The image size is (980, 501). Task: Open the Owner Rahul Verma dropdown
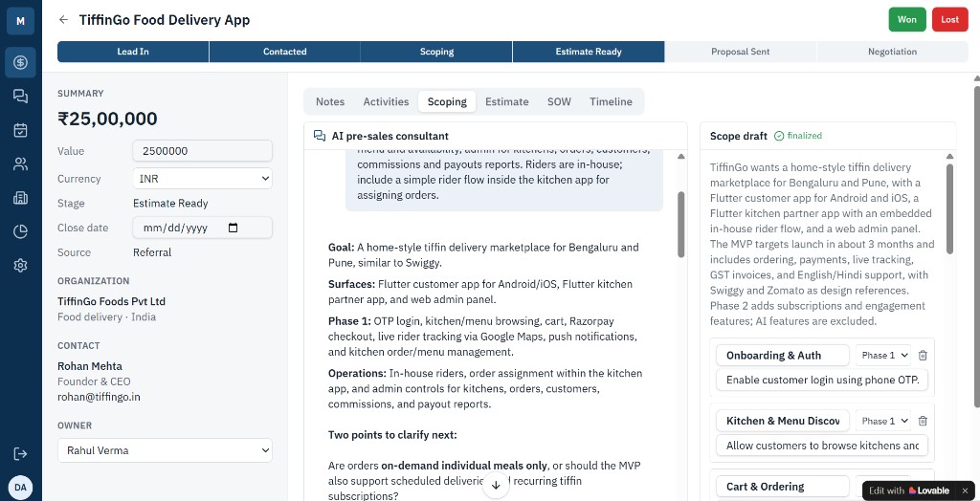pos(165,450)
